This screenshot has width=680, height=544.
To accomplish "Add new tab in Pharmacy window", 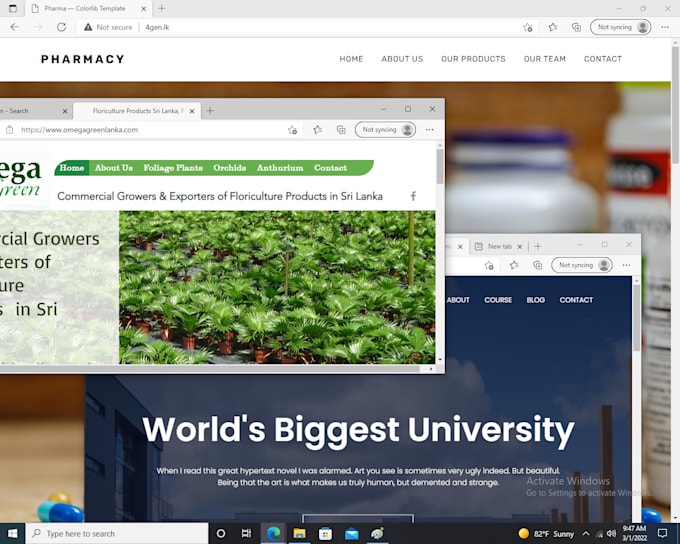I will click(x=161, y=8).
